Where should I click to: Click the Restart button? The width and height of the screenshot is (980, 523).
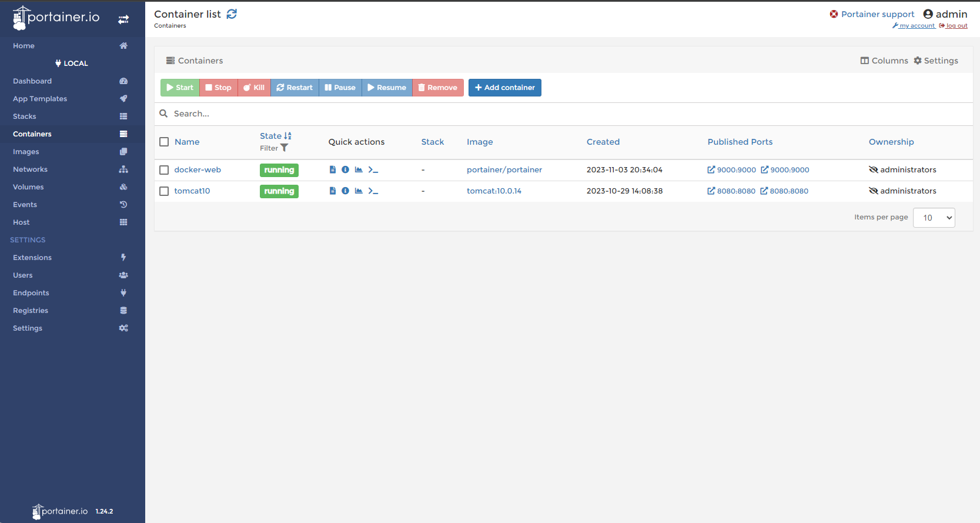coord(295,88)
